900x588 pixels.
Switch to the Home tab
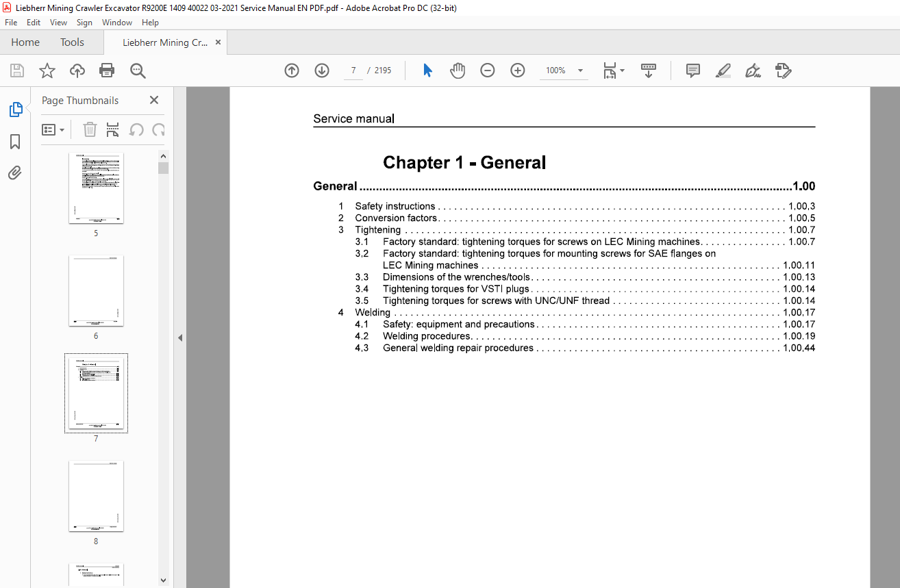25,42
